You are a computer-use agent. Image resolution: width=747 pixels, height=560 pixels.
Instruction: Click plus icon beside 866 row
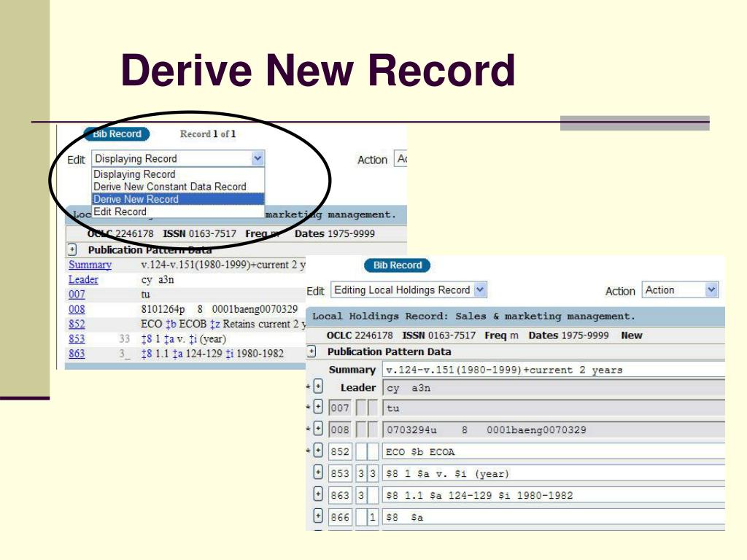coord(318,516)
